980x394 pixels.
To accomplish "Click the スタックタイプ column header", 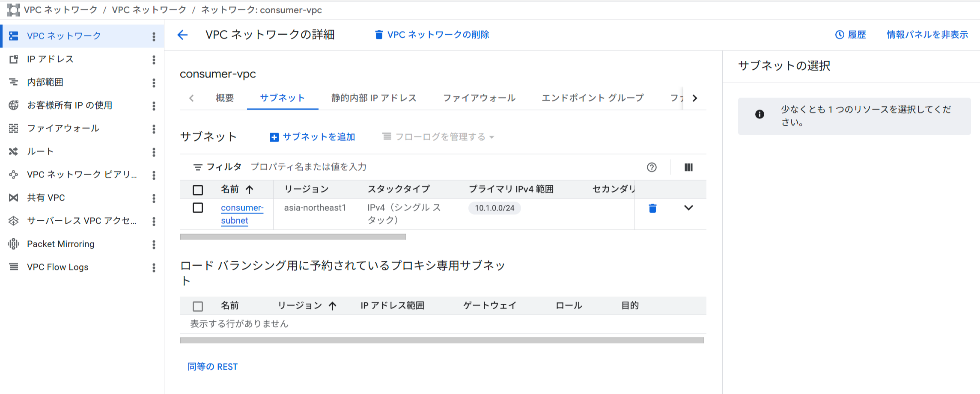I will tap(399, 189).
